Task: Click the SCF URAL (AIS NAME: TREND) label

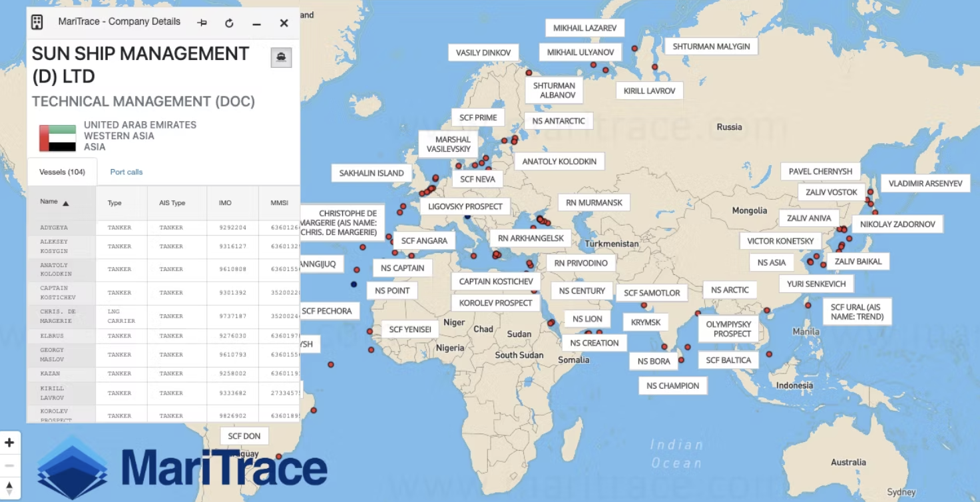Action: (857, 312)
